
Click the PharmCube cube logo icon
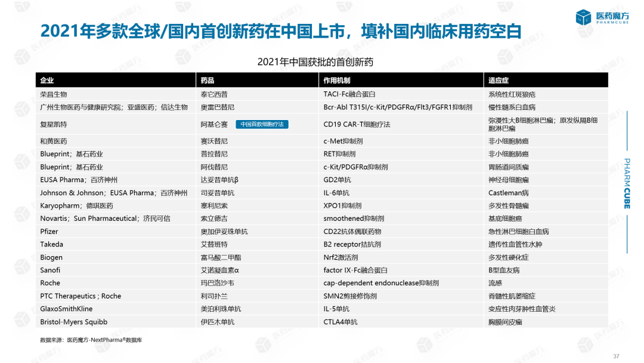pyautogui.click(x=583, y=17)
